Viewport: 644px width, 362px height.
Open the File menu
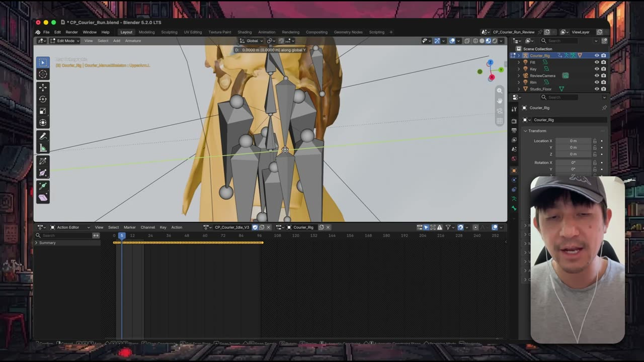coord(46,32)
